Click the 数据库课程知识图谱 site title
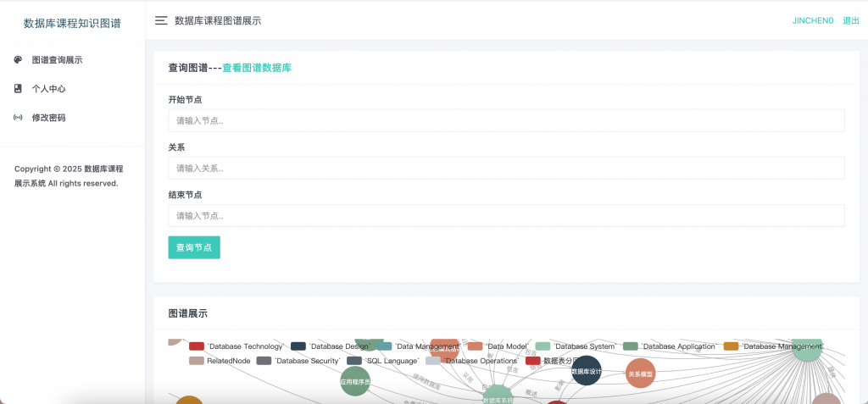Screen dimensions: 868x404 72,23
